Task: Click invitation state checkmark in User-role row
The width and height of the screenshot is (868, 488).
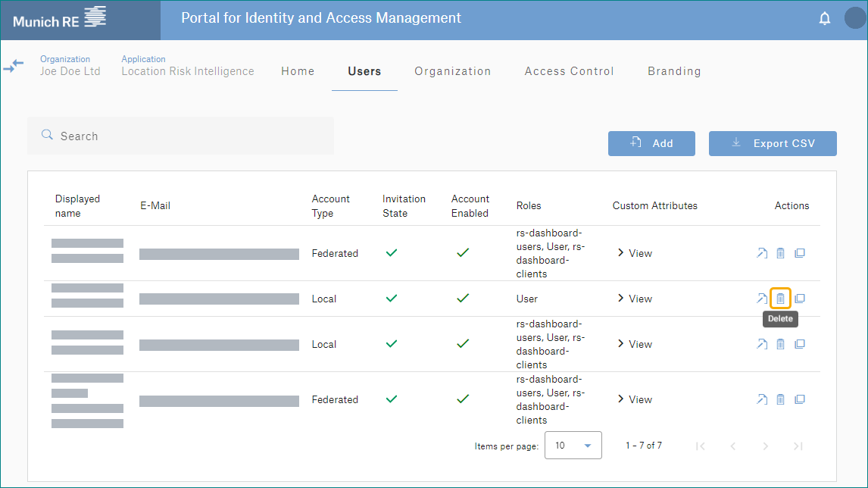Action: click(392, 299)
